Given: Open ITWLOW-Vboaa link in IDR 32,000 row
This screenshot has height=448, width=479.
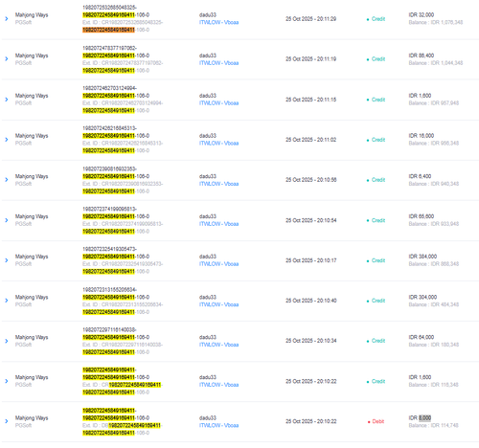Looking at the screenshot, I should (218, 22).
